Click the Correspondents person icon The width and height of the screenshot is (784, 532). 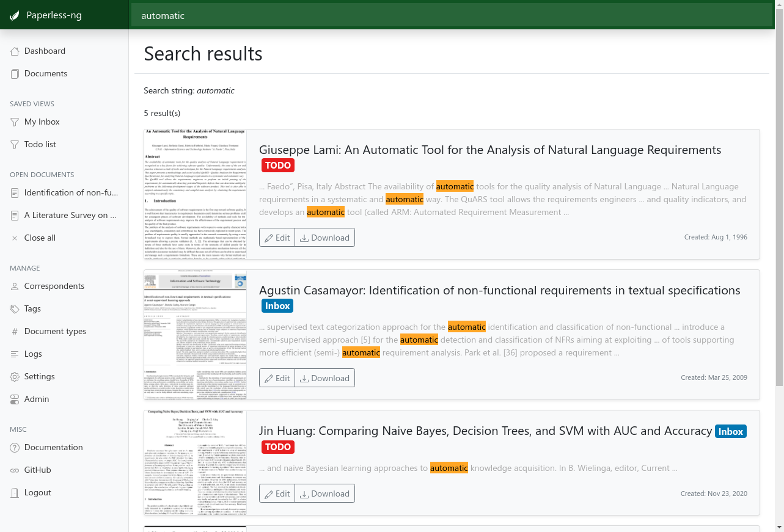(15, 286)
